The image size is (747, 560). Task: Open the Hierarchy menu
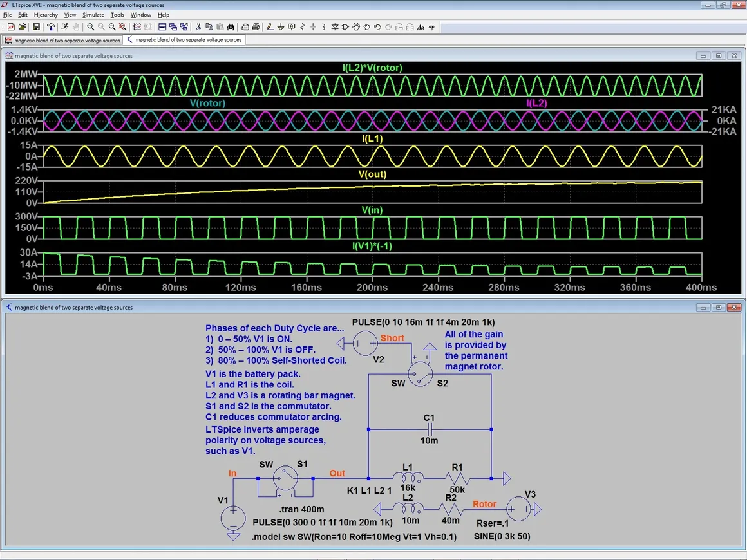coord(46,15)
